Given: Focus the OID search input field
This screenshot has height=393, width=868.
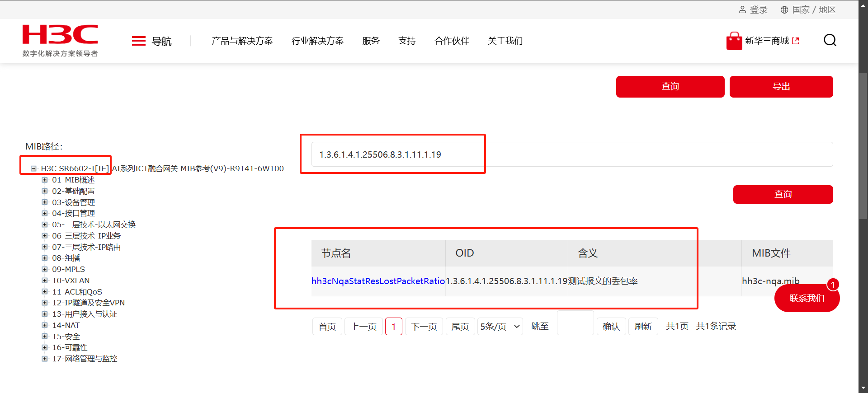Looking at the screenshot, I should [572, 154].
